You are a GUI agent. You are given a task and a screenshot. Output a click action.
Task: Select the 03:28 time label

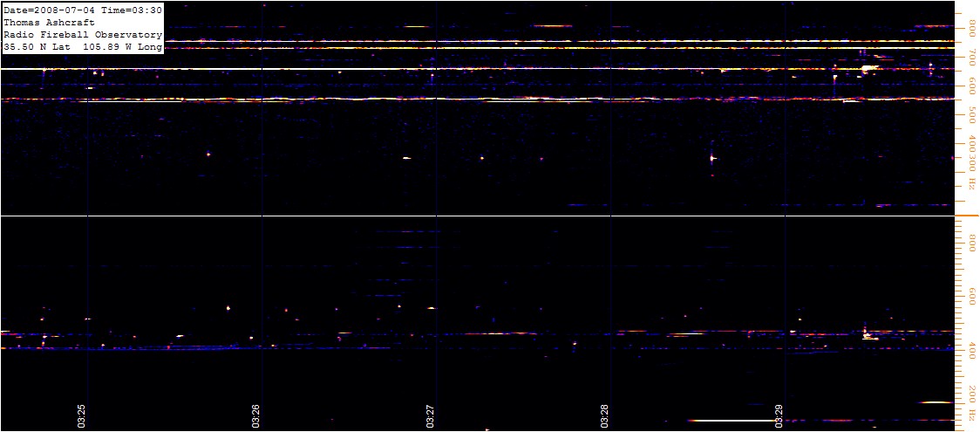(605, 415)
